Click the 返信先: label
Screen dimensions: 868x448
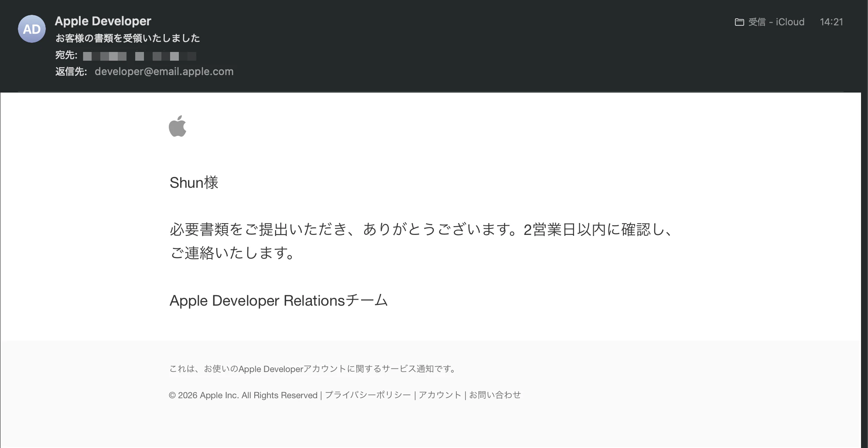coord(71,72)
